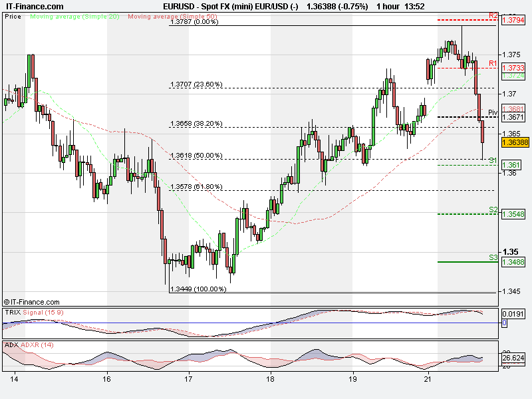Image resolution: width=532 pixels, height=399 pixels.
Task: Click the 1.3618 (50.00%) Fibonacci label
Action: [x=196, y=156]
